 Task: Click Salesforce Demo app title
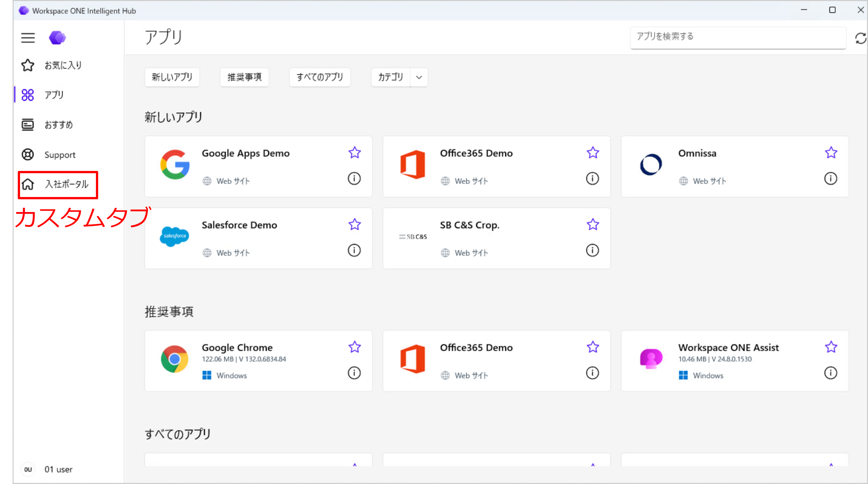tap(239, 225)
